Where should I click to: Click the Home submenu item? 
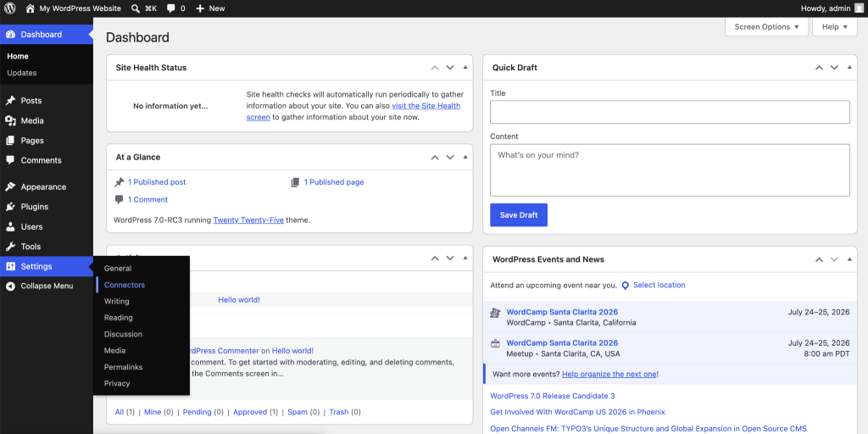point(18,56)
